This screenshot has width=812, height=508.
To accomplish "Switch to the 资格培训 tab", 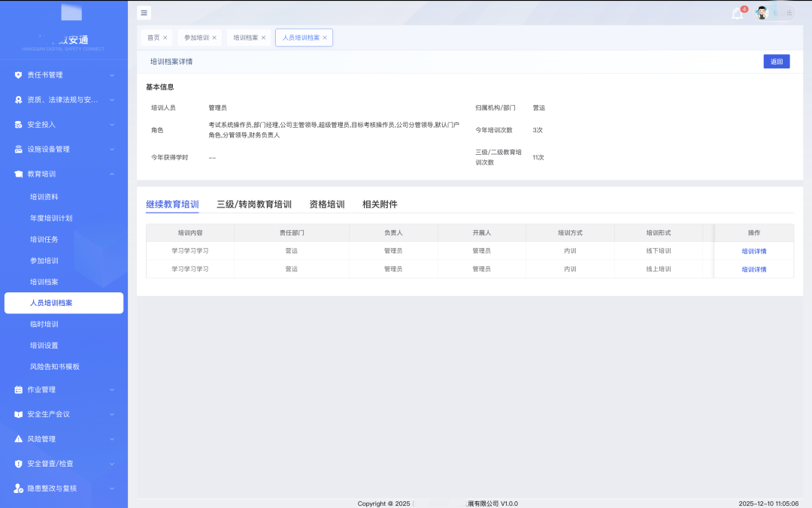I will (x=327, y=204).
